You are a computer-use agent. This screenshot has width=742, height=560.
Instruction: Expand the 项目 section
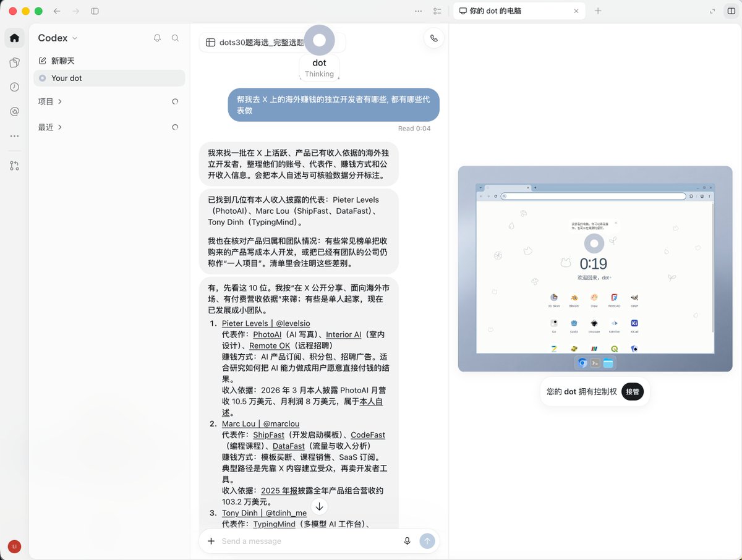pyautogui.click(x=50, y=101)
